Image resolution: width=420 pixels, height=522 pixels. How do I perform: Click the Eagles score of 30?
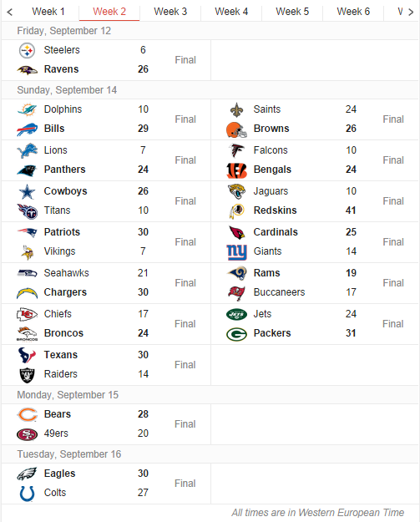pos(143,474)
